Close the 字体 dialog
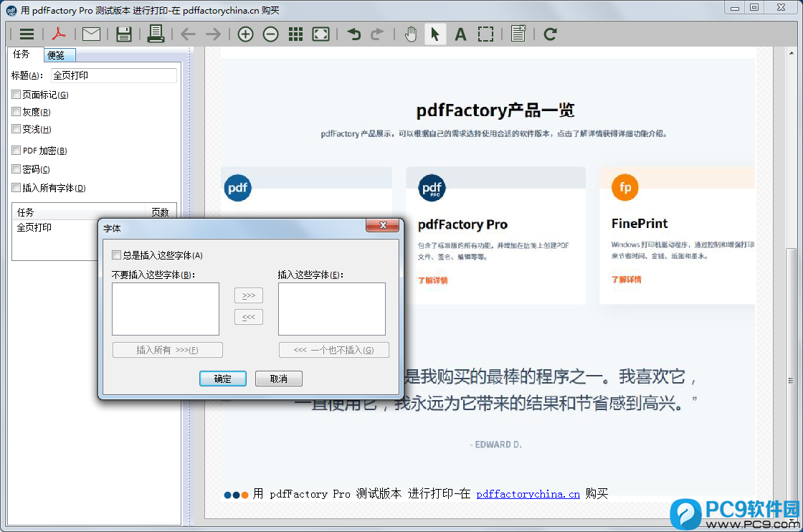Screen dimensions: 803x532 coord(383,225)
